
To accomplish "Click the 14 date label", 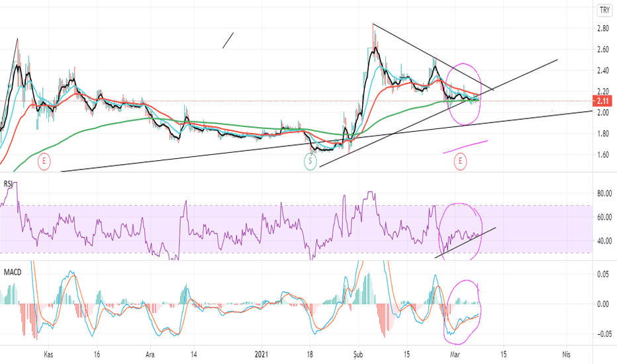I will click(x=193, y=355).
